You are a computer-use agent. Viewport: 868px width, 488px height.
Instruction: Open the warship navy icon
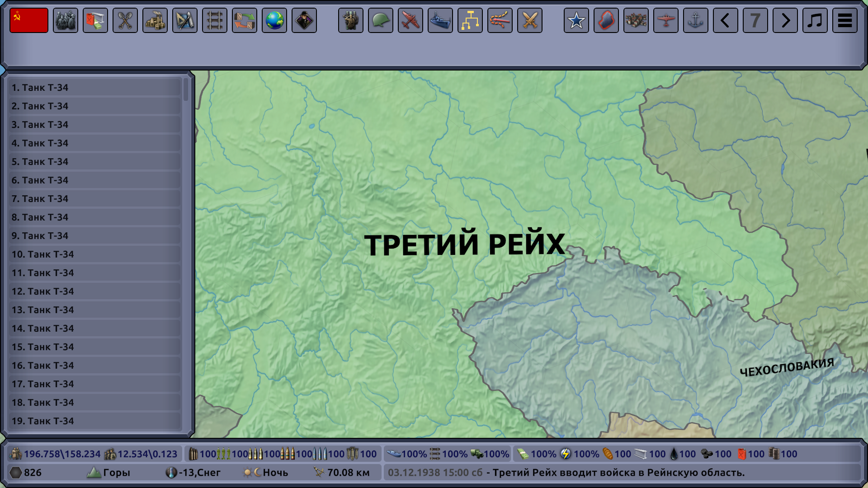click(440, 20)
